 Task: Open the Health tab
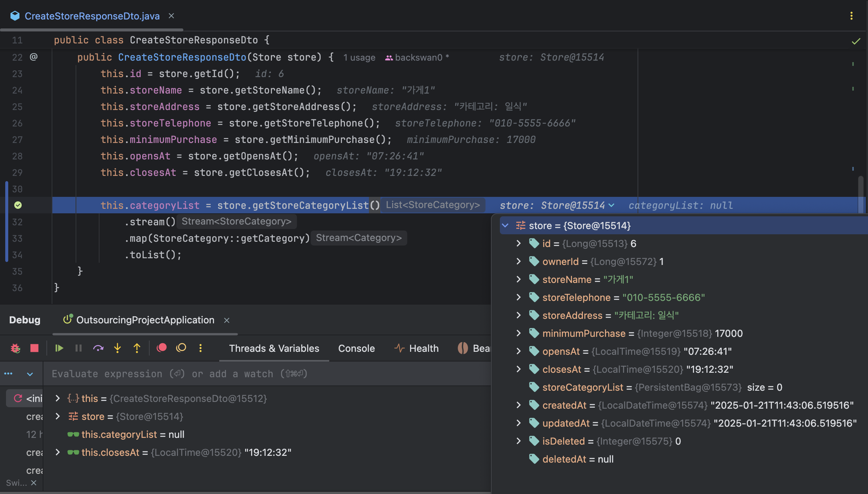point(423,348)
